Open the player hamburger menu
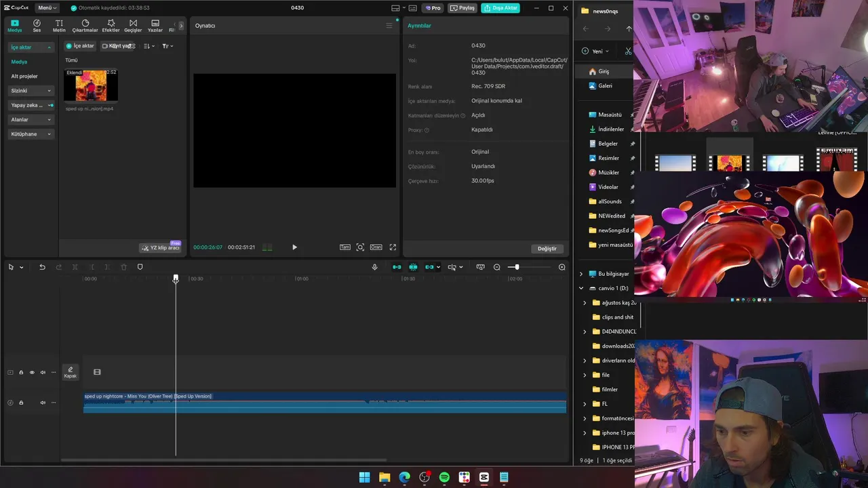Viewport: 868px width, 488px height. [389, 26]
